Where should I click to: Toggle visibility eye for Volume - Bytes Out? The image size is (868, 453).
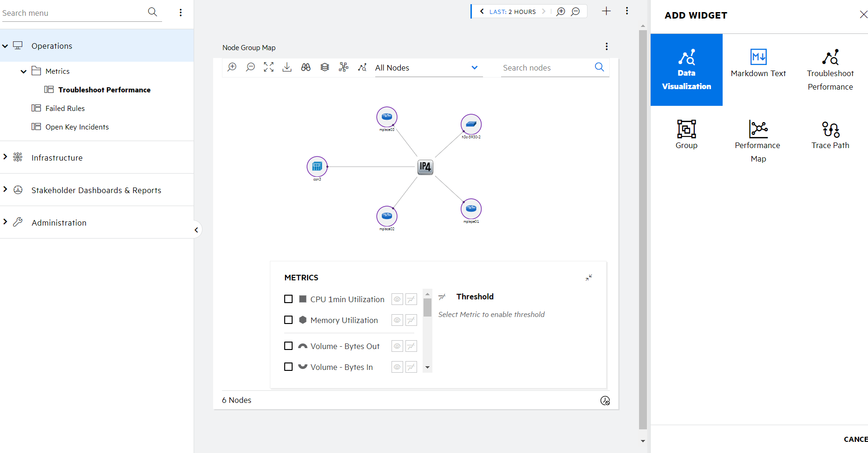pos(397,346)
